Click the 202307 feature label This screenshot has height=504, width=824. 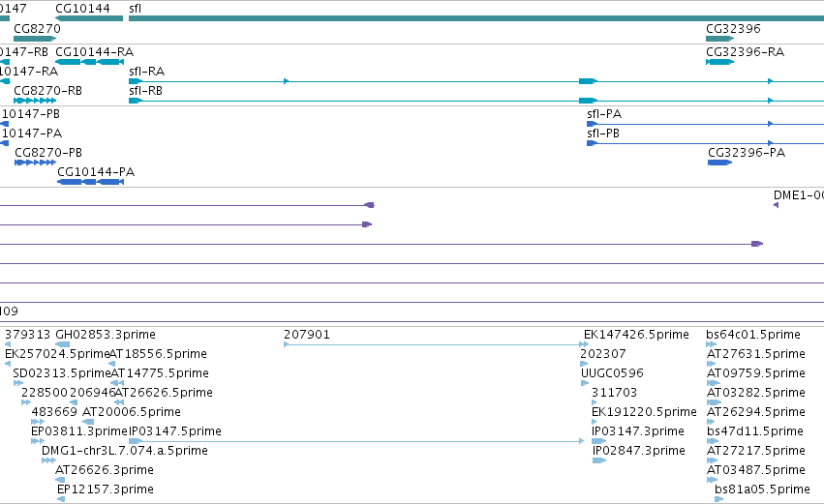click(x=603, y=354)
